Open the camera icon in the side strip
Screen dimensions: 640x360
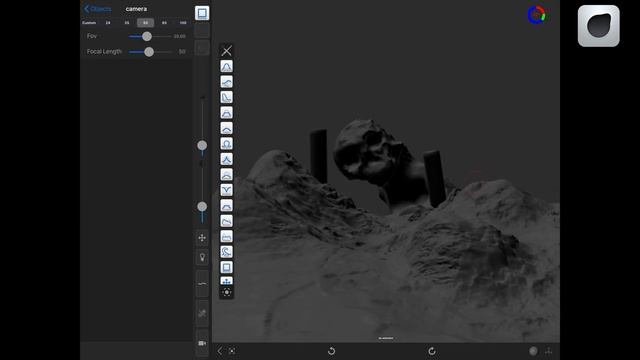pyautogui.click(x=202, y=343)
